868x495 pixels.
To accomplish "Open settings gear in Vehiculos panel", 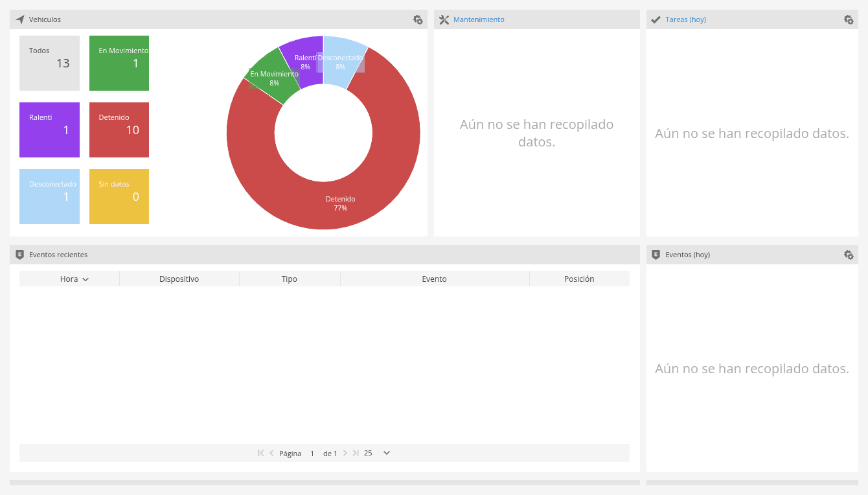I will (x=418, y=19).
